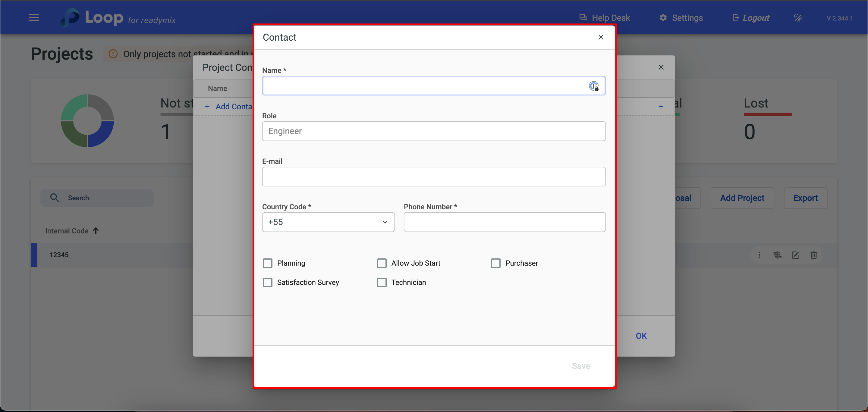Click the Settings gear icon

point(663,18)
